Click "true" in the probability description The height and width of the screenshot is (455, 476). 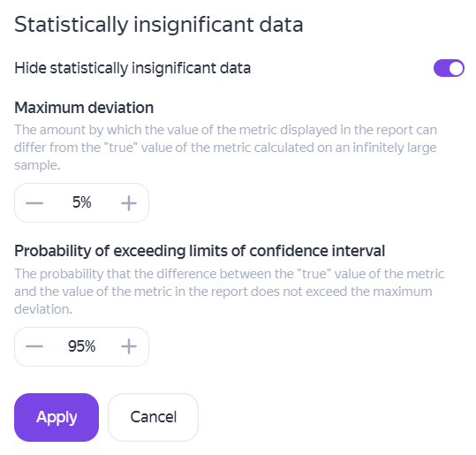pos(314,274)
